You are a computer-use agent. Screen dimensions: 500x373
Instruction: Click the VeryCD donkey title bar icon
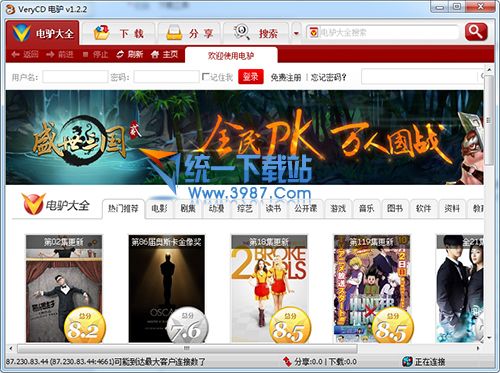point(10,9)
